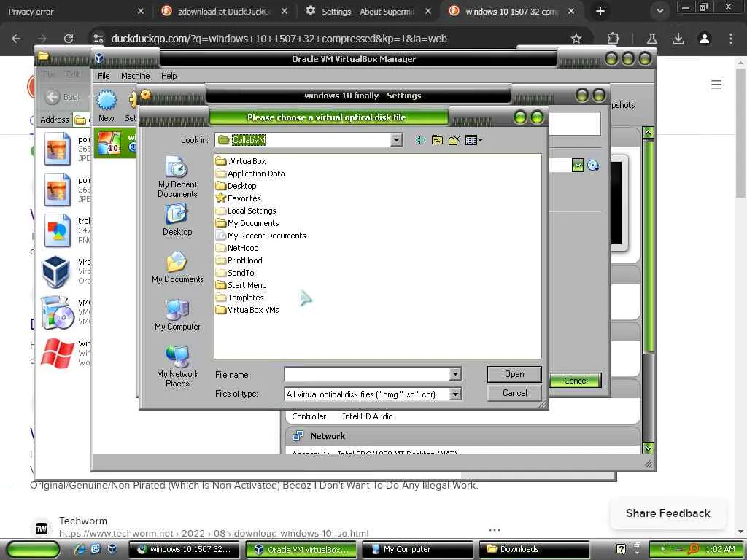Image resolution: width=747 pixels, height=560 pixels.
Task: Switch to My Computer taskbar item
Action: pos(417,549)
